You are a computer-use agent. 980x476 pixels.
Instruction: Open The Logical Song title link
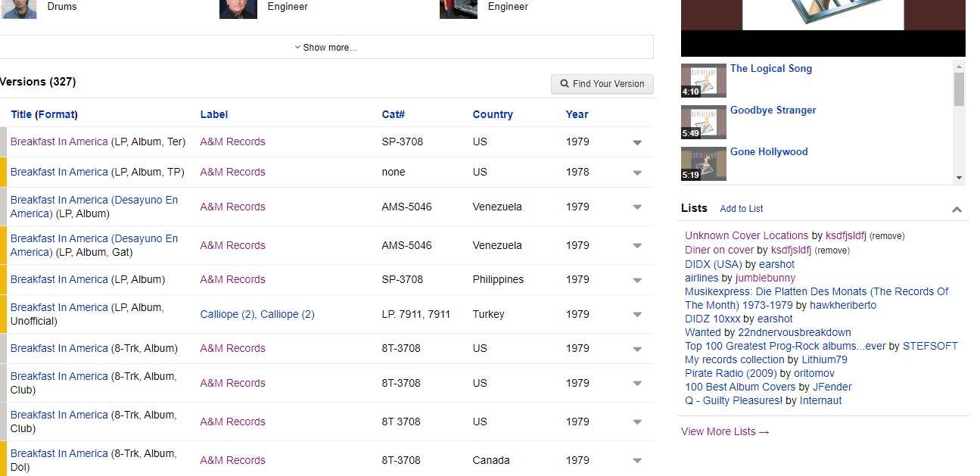pos(771,69)
